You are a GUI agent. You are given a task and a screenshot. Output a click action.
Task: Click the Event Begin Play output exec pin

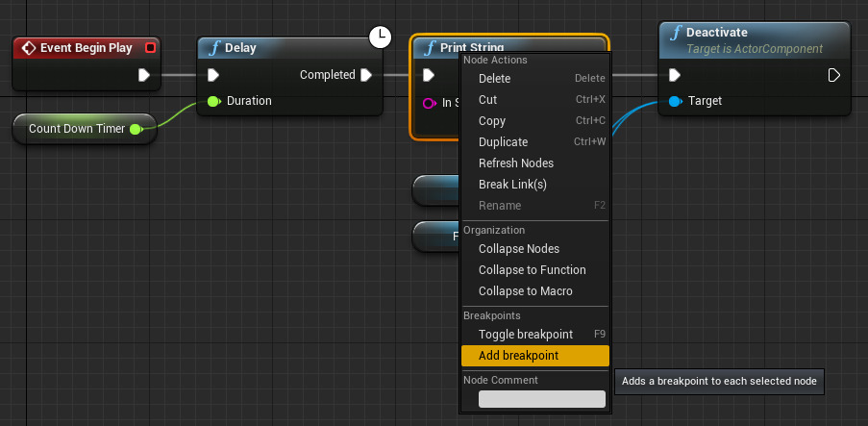143,75
